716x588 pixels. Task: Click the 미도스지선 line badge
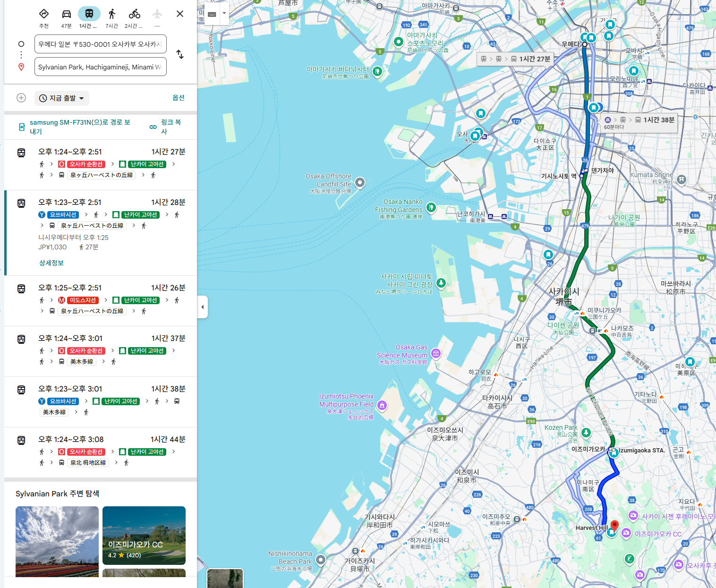[83, 300]
